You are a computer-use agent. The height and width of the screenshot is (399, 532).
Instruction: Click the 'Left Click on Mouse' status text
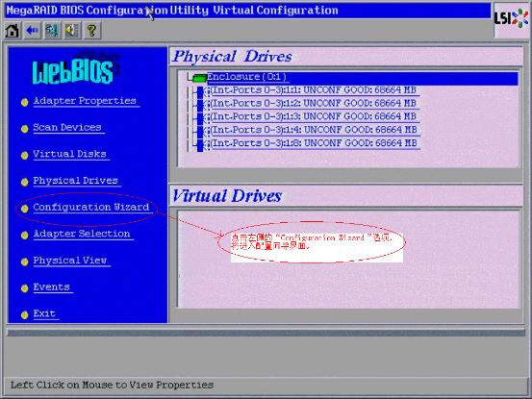[112, 386]
